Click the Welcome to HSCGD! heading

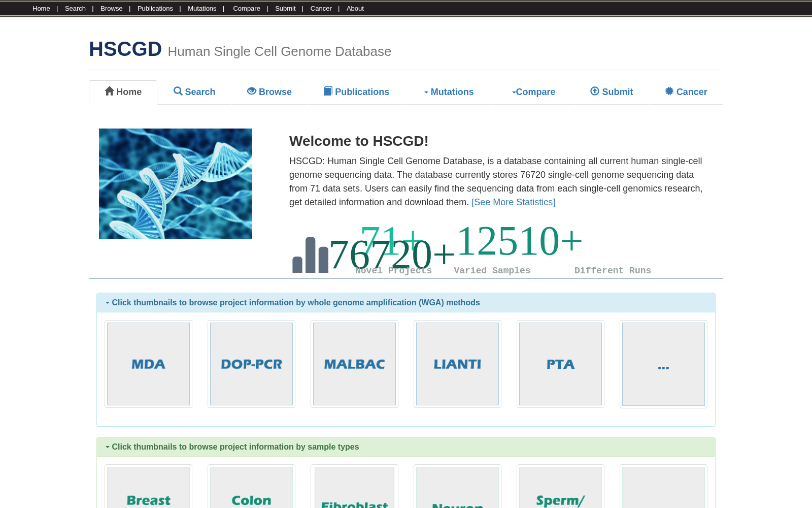tap(359, 141)
